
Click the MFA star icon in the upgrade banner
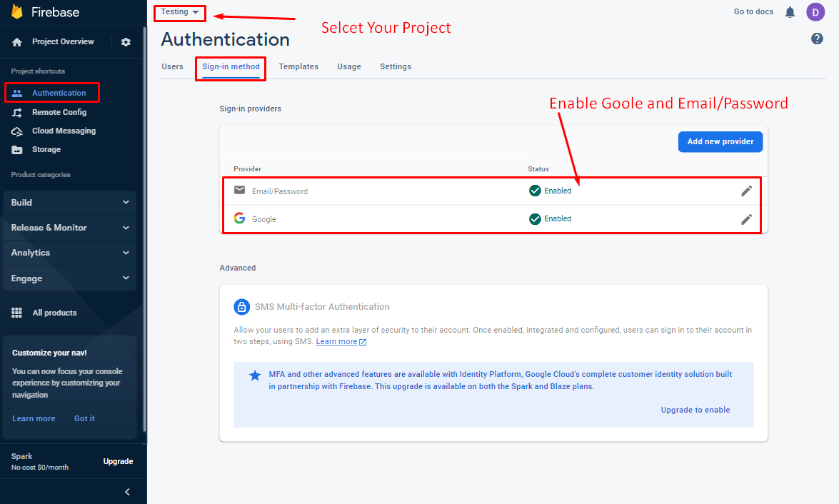[255, 376]
